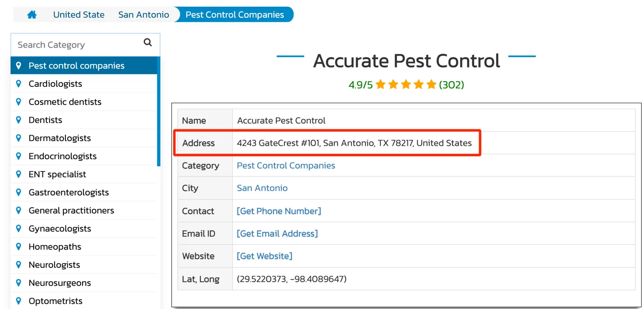Screen dimensions: 644x309
Task: Click the pin icon beside Dentists
Action: [x=19, y=120]
